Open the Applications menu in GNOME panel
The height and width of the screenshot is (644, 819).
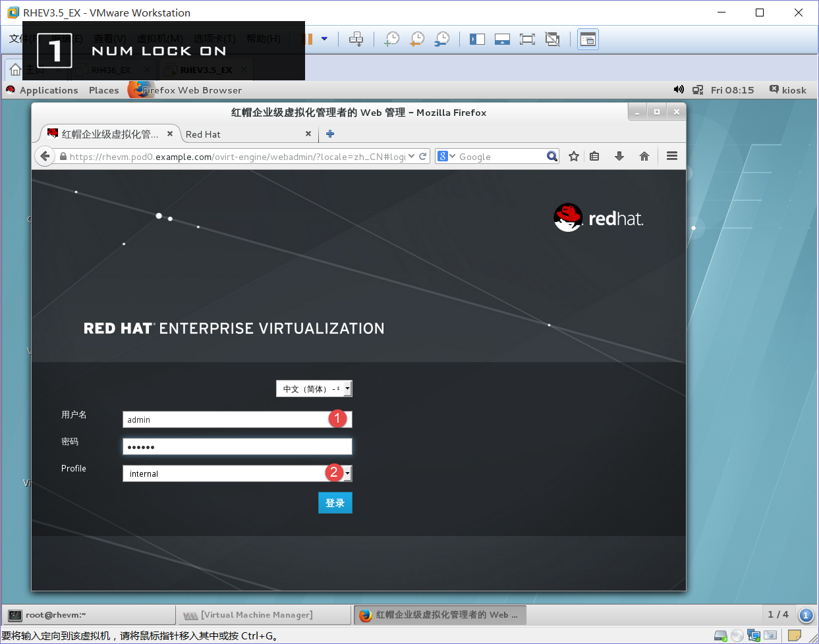pyautogui.click(x=49, y=90)
